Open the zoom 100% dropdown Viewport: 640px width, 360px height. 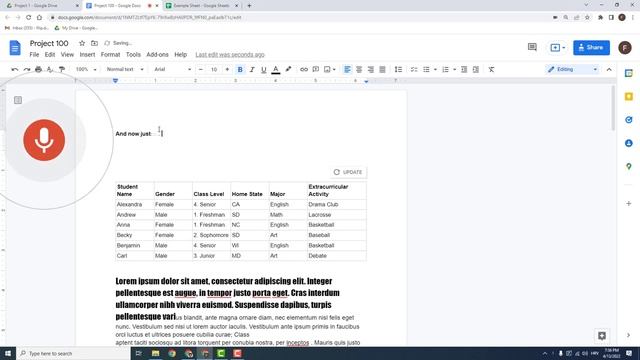point(86,69)
